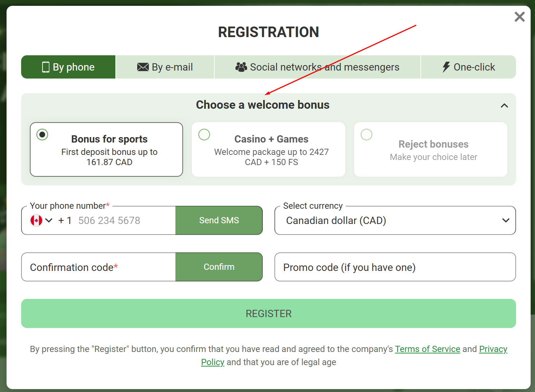This screenshot has width=535, height=392.
Task: Select Bonus for sports radio button
Action: [x=42, y=135]
